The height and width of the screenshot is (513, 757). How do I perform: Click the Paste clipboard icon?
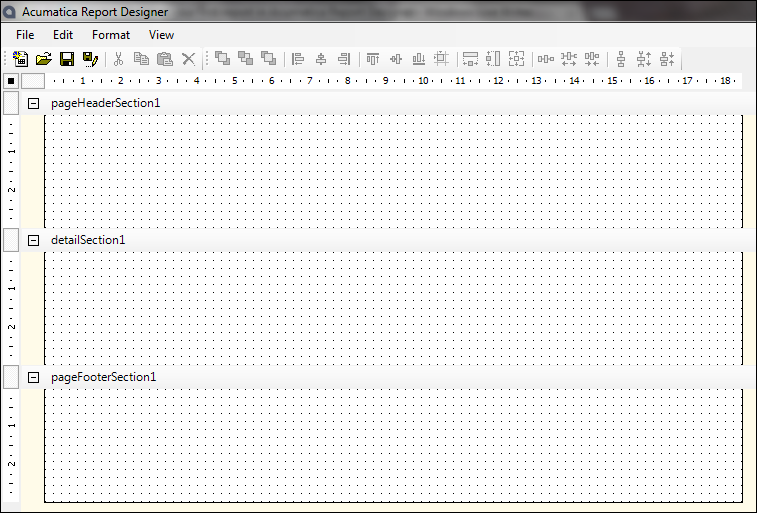click(x=165, y=59)
